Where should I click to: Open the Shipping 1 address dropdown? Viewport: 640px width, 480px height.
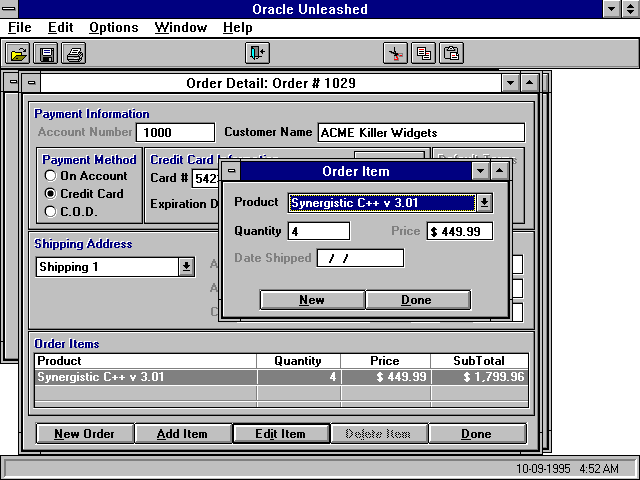[x=186, y=267]
